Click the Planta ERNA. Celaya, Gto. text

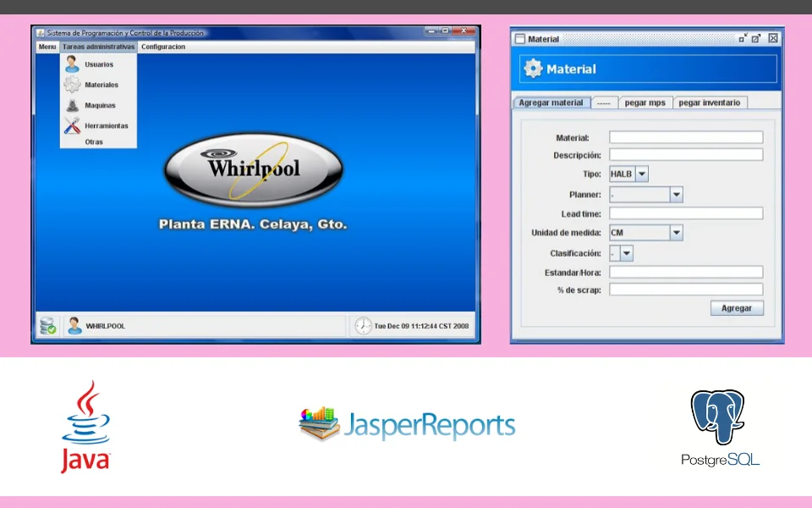click(x=253, y=224)
